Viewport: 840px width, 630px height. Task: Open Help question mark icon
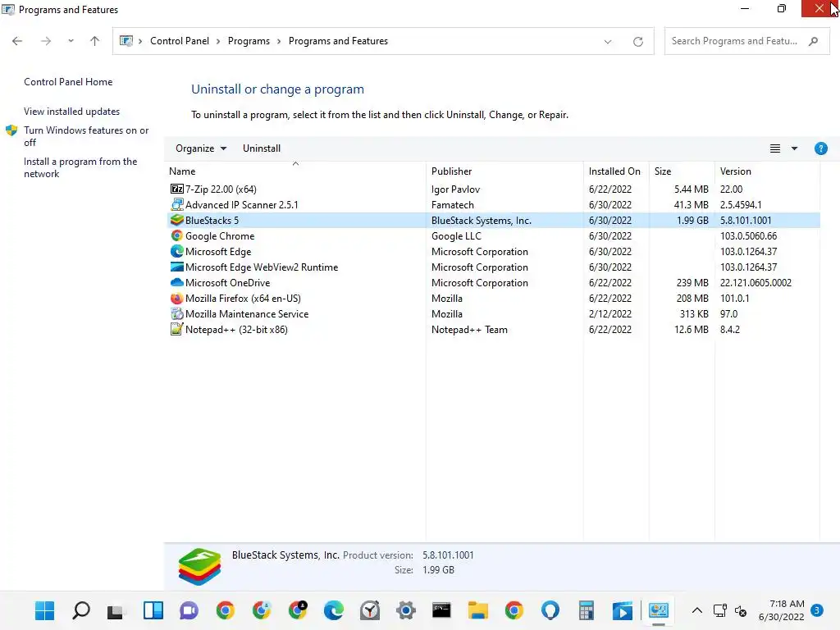[820, 148]
